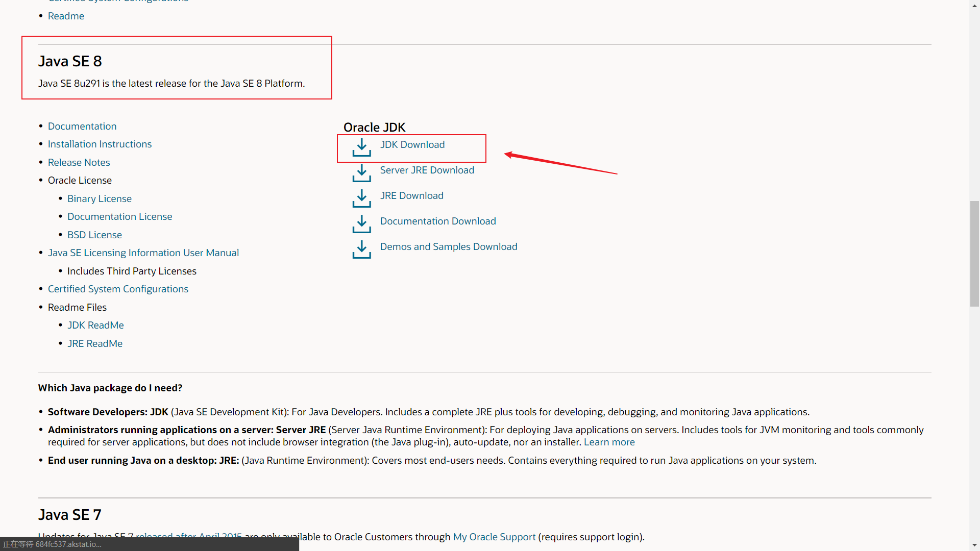Open the JRE ReadMe link
The height and width of the screenshot is (551, 980).
[95, 344]
